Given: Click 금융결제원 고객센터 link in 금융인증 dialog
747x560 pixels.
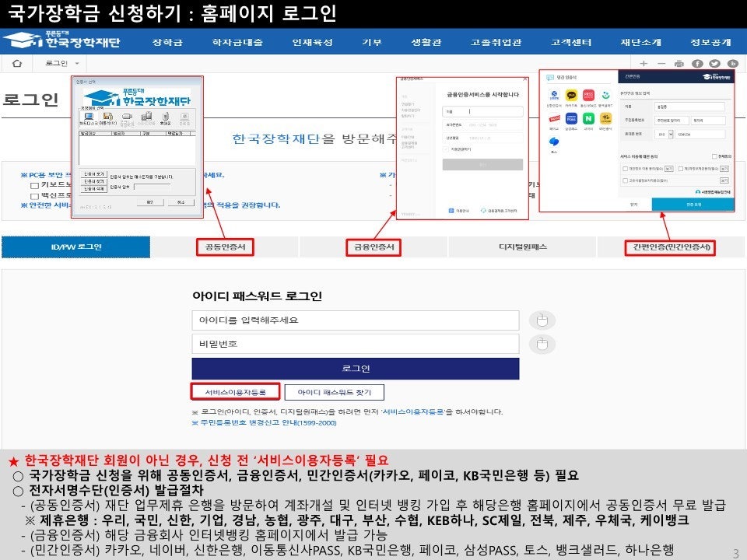Looking at the screenshot, I should [x=500, y=211].
